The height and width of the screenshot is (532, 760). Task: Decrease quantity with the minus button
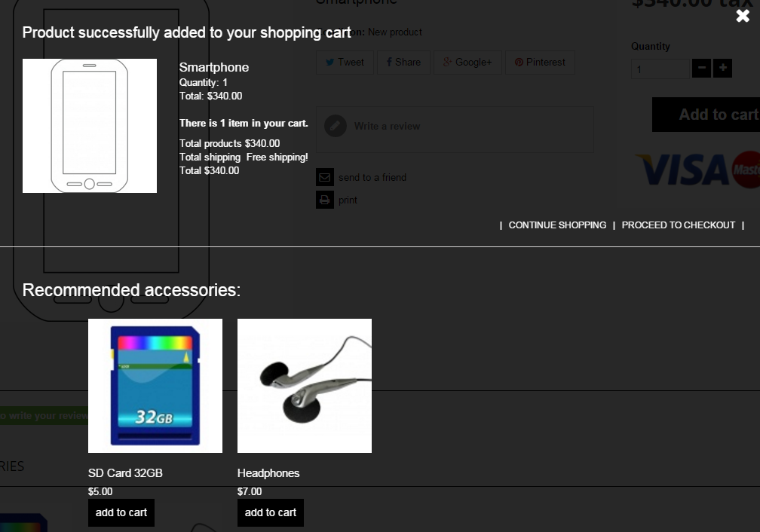[701, 69]
